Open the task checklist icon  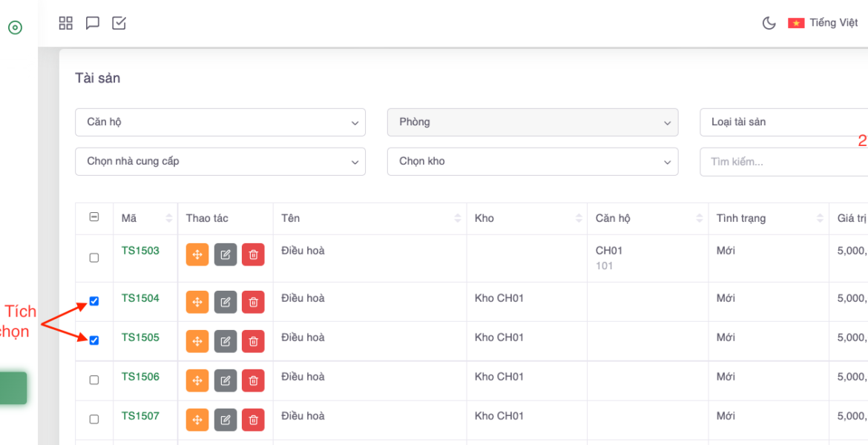119,23
